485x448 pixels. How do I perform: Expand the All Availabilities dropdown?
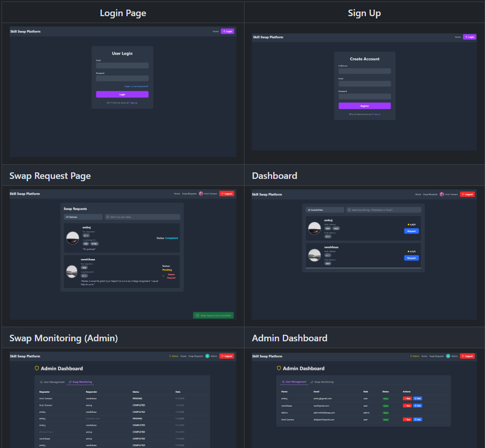[325, 210]
